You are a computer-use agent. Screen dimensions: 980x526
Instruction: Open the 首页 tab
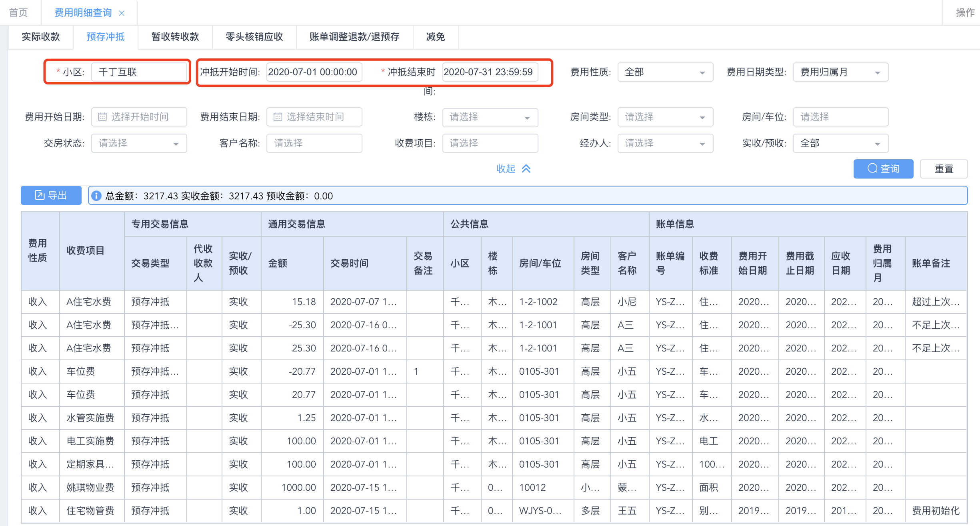tap(18, 13)
